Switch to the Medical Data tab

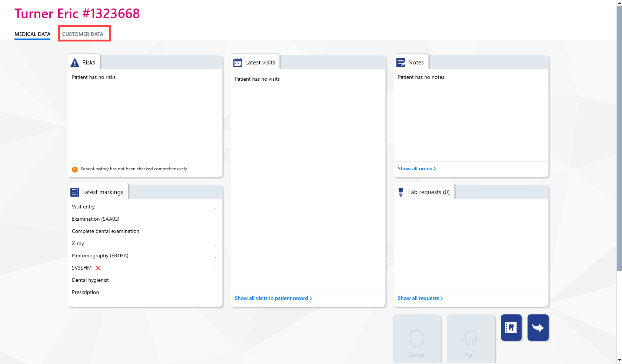(x=32, y=34)
